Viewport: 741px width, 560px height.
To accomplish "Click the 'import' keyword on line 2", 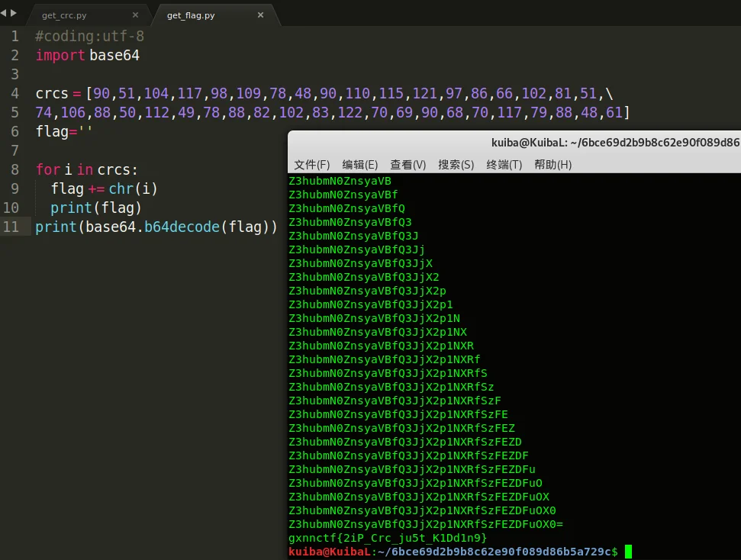I will coord(60,55).
